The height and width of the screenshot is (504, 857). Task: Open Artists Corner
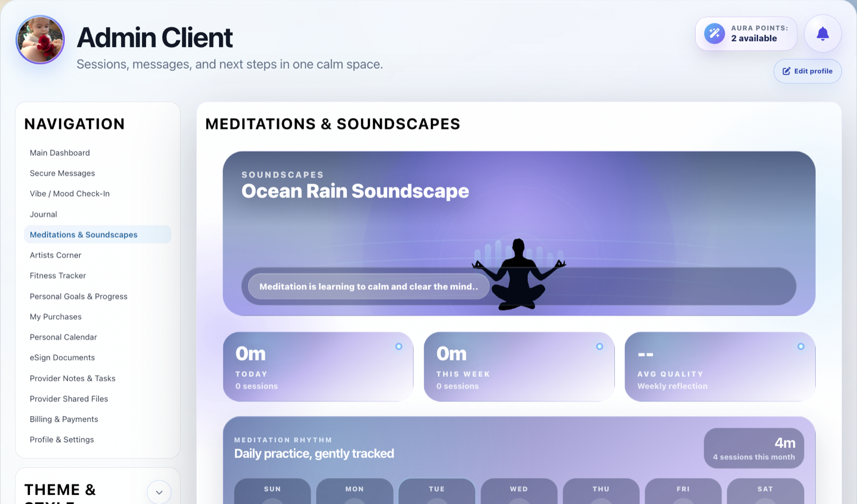point(97,255)
